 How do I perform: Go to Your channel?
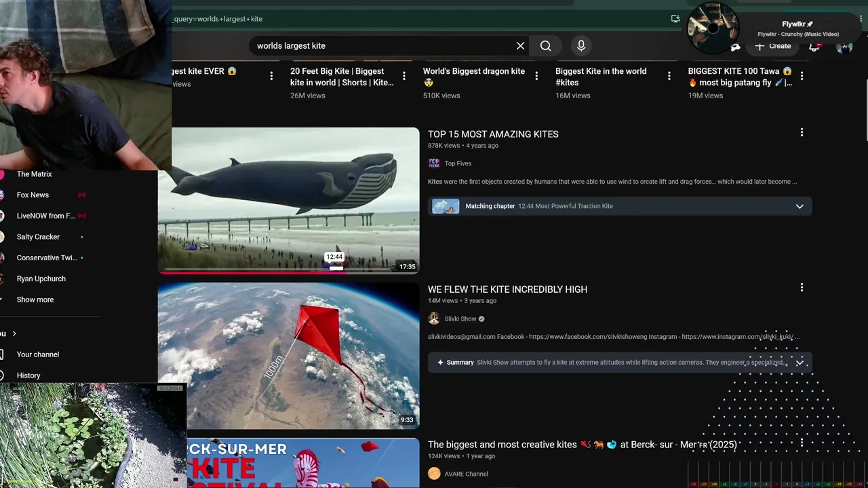click(x=38, y=354)
